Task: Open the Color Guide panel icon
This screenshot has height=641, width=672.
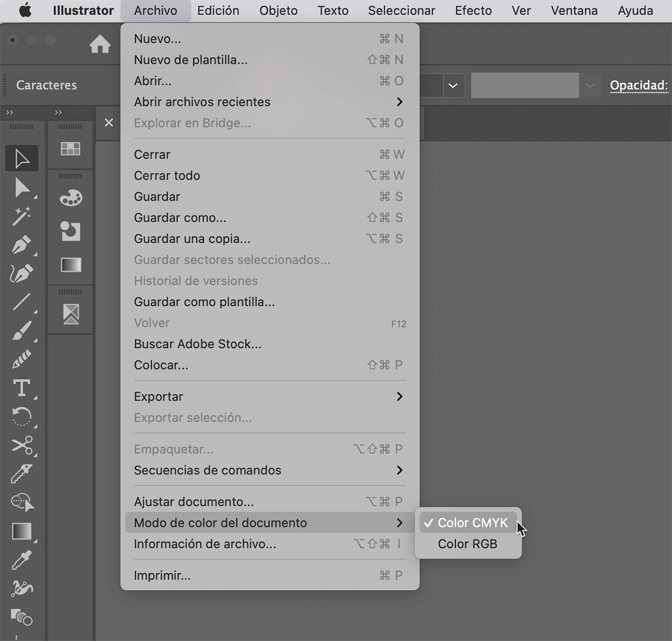Action: (x=71, y=231)
